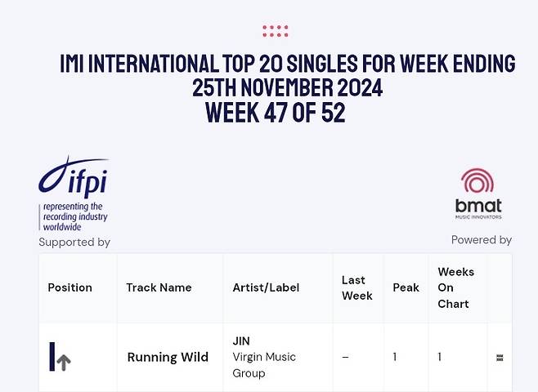Click the Position column header
Viewport: 538px width, 392px height.
(69, 287)
